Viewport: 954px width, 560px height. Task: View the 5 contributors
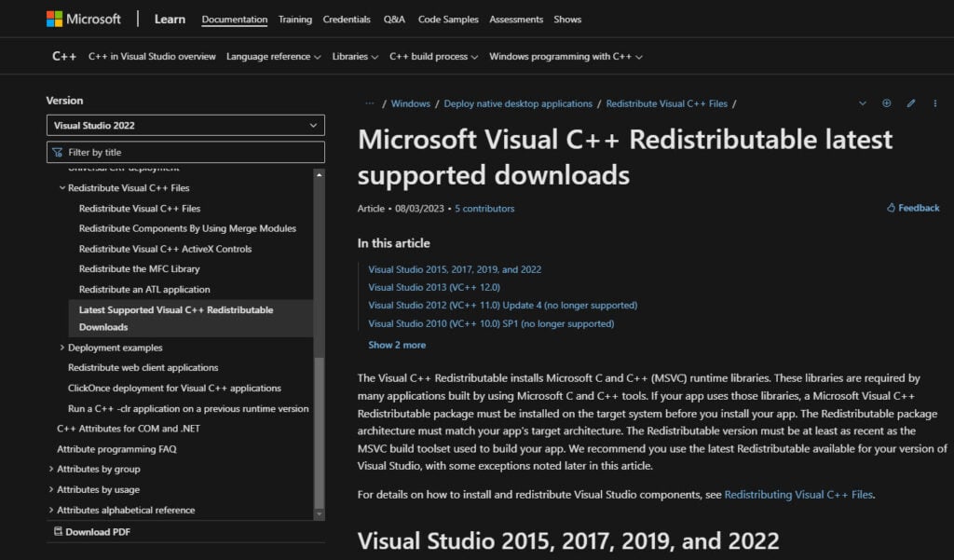pyautogui.click(x=484, y=209)
